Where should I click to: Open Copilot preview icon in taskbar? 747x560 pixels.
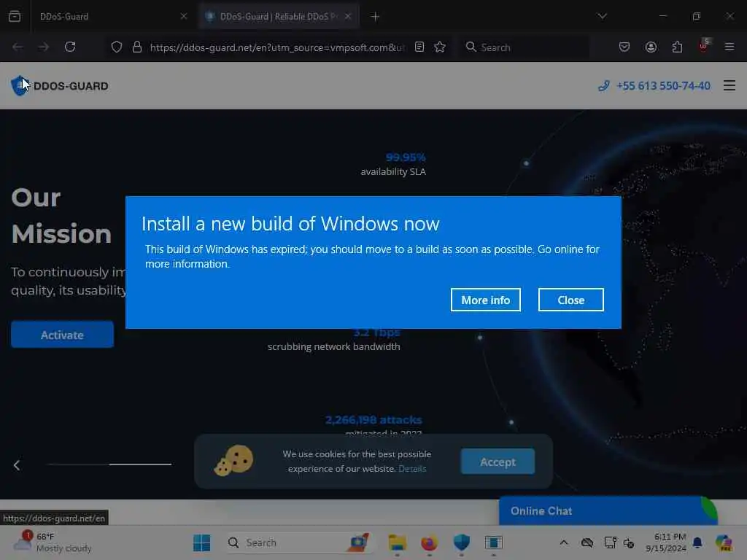(x=724, y=542)
